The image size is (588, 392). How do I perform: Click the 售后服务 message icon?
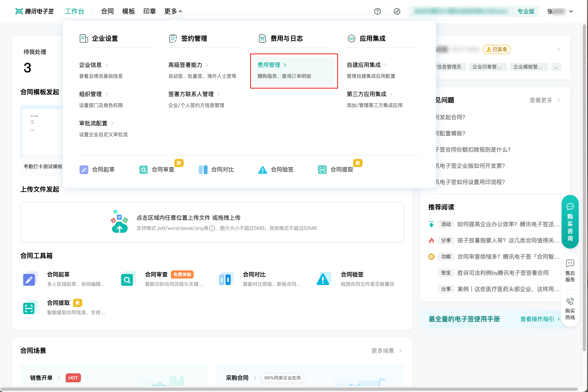pos(570,263)
